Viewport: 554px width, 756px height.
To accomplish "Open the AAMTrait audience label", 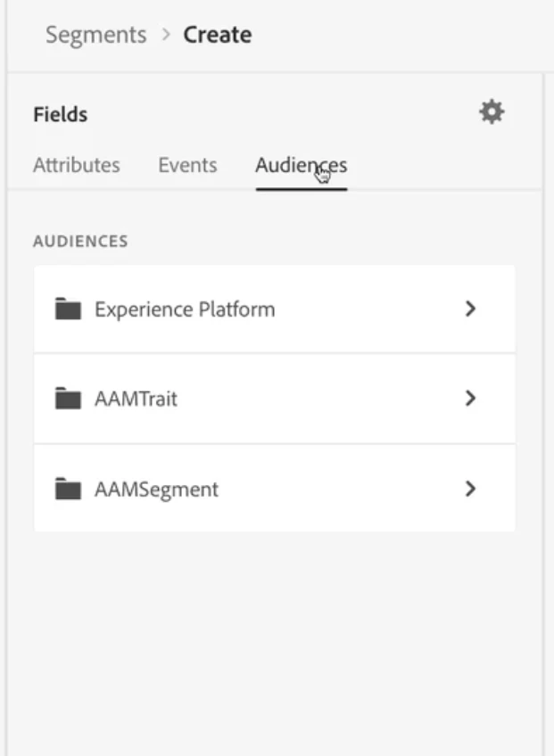I will pos(136,399).
